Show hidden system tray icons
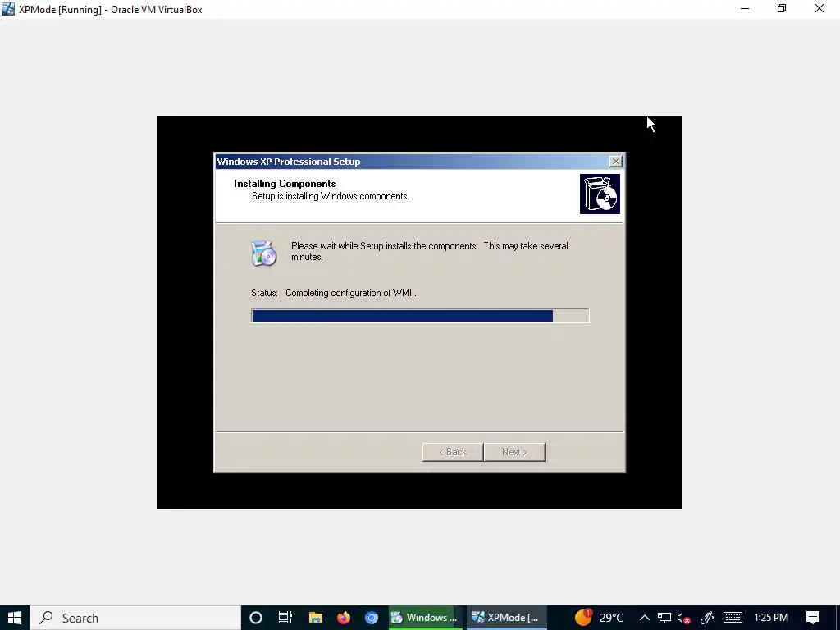The height and width of the screenshot is (630, 840). click(x=645, y=618)
